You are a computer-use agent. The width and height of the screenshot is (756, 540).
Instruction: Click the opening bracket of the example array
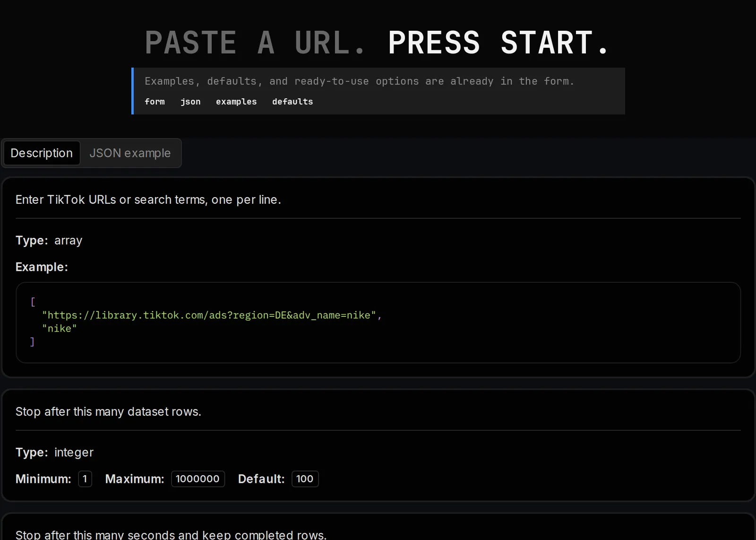click(33, 302)
